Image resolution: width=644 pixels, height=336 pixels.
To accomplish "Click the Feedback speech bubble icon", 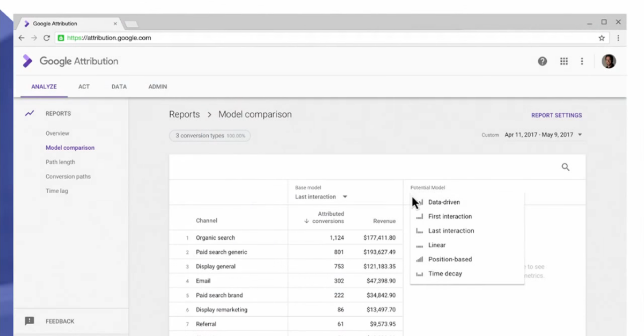I will [x=30, y=321].
